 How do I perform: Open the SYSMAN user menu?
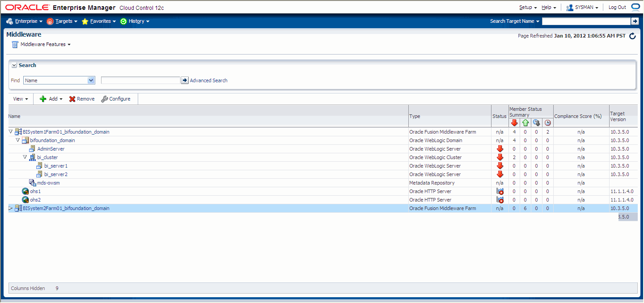click(582, 7)
